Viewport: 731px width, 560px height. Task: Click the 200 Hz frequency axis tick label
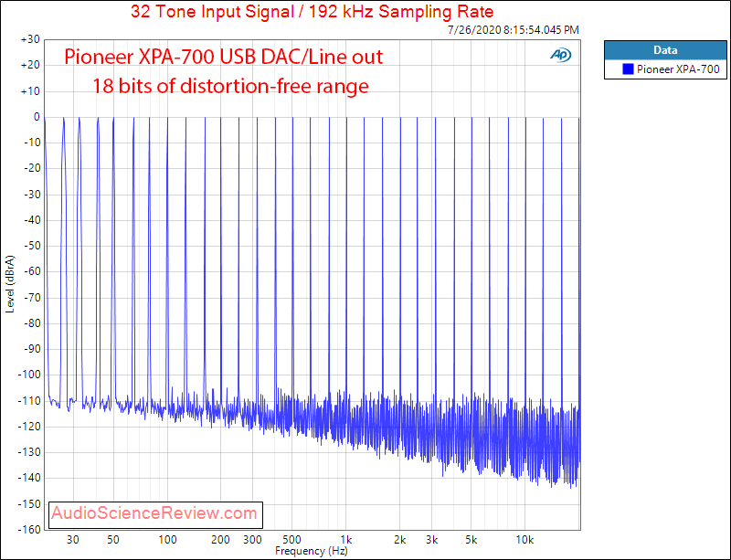221,540
